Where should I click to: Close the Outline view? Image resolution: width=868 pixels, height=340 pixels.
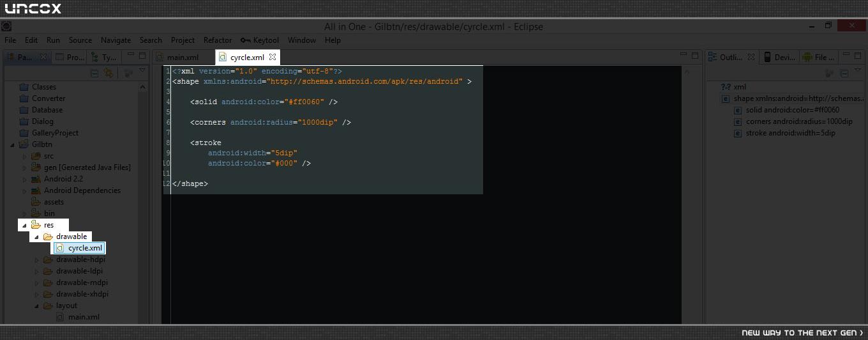pos(751,57)
